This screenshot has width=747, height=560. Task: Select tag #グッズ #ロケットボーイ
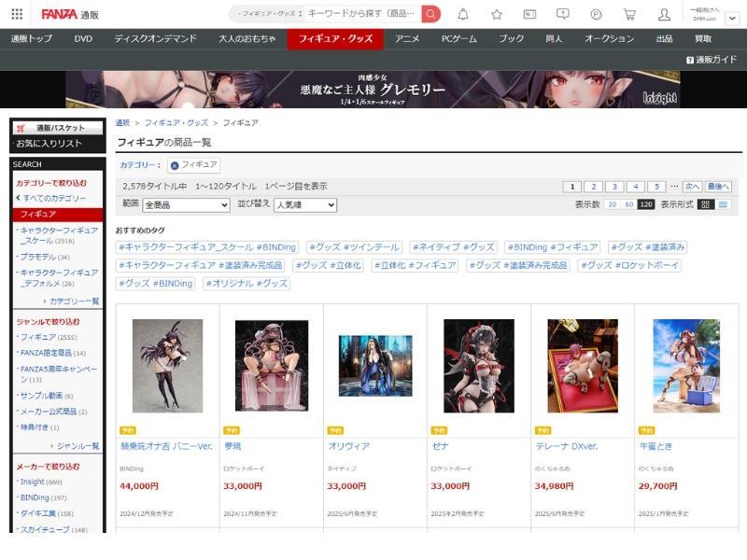click(629, 266)
